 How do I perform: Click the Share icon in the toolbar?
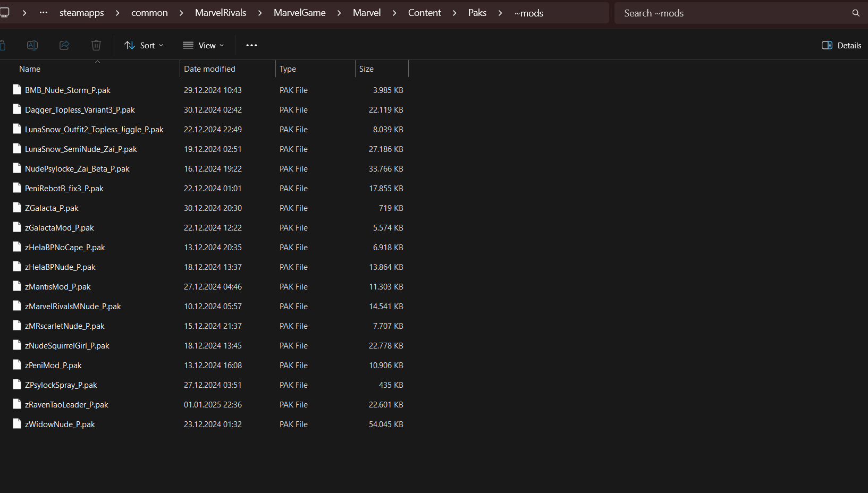point(64,45)
